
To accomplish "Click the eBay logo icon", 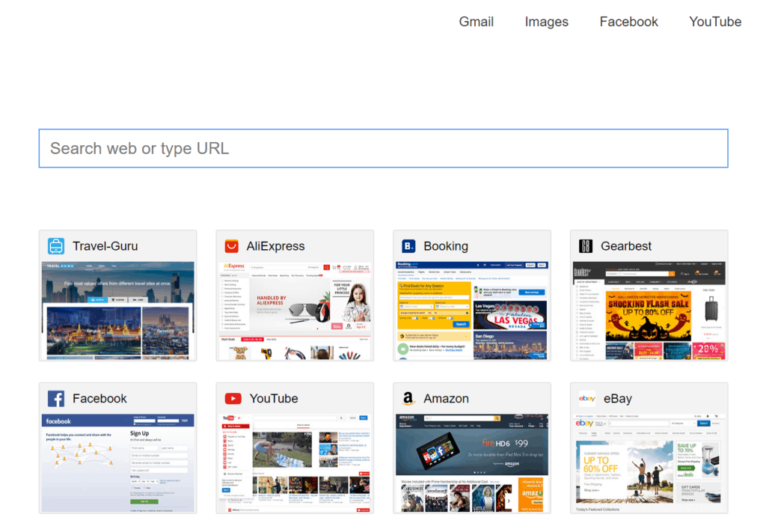I will pos(587,399).
